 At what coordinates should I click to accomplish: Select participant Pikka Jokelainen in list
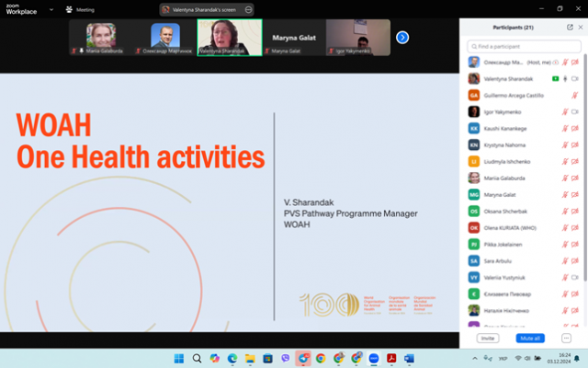[524, 244]
